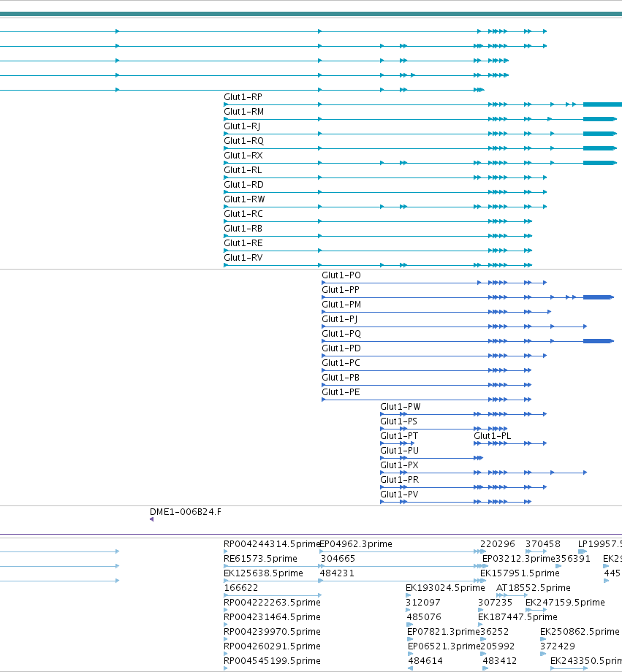Viewport: 622px width, 672px height.
Task: Select the Glut1-RE transcript label
Action: pyautogui.click(x=243, y=243)
